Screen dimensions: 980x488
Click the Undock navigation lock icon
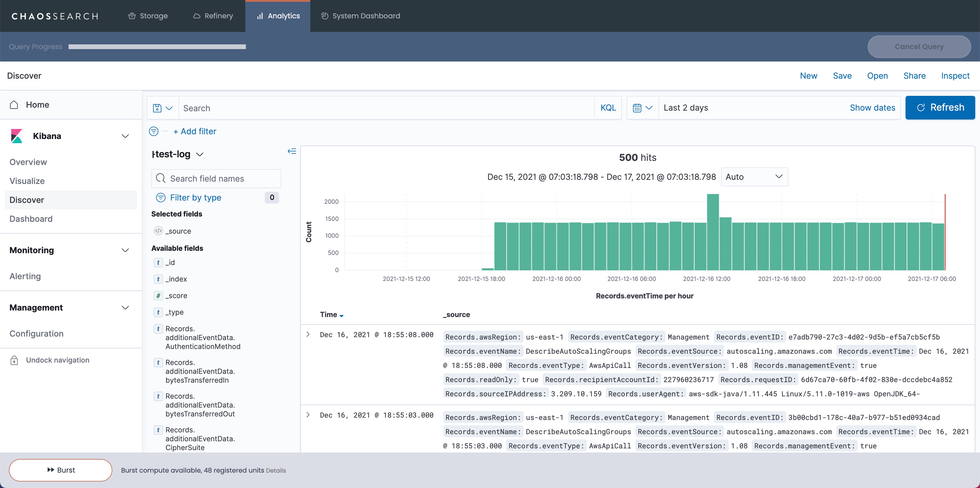click(14, 360)
